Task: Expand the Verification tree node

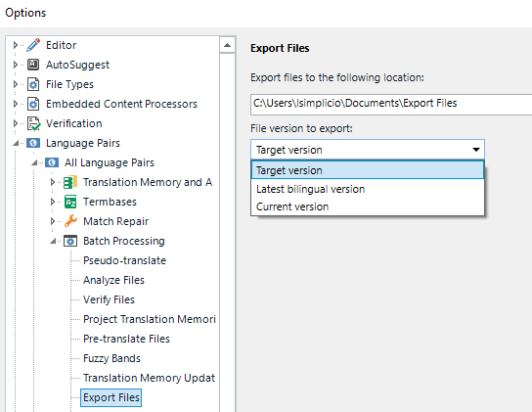Action: coord(15,123)
